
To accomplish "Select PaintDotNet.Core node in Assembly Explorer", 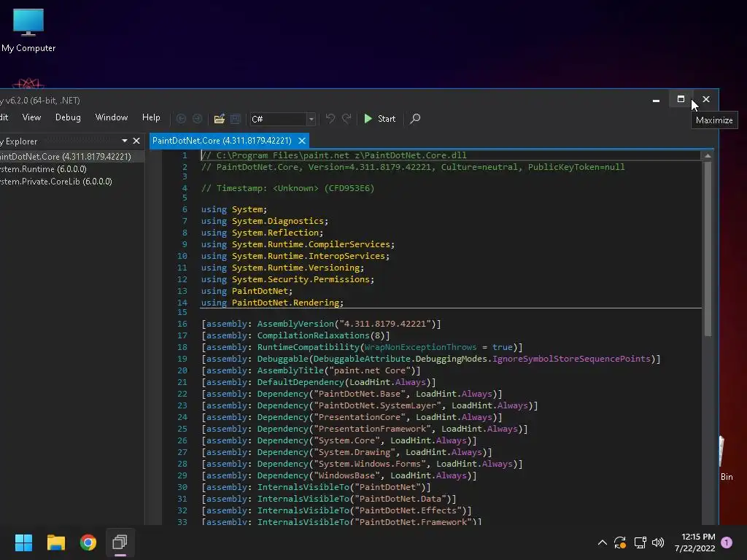I will 66,157.
